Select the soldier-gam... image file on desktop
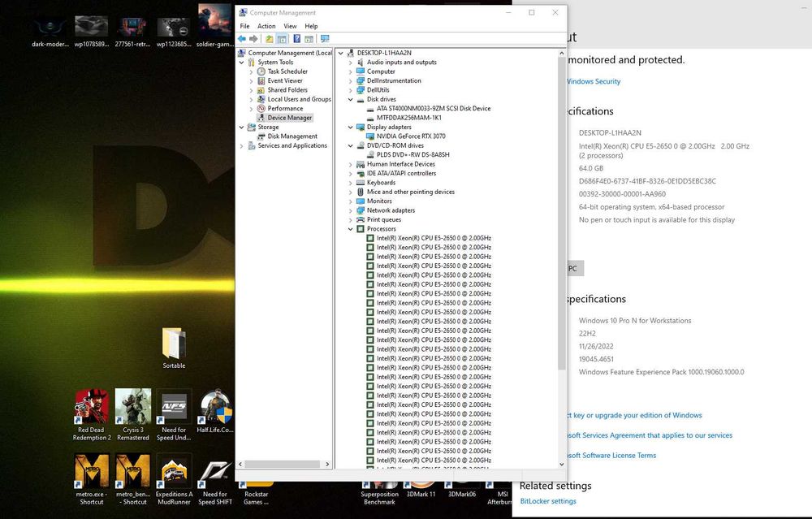812x519 pixels. (x=214, y=26)
